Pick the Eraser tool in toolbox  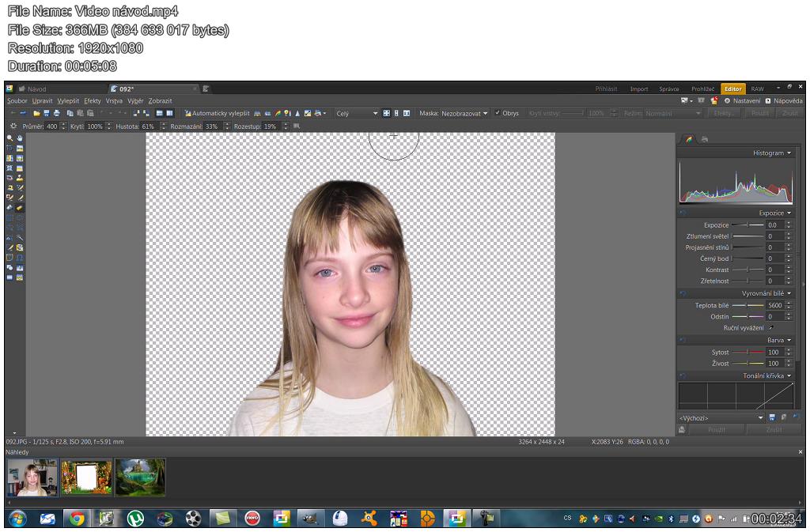[x=20, y=207]
